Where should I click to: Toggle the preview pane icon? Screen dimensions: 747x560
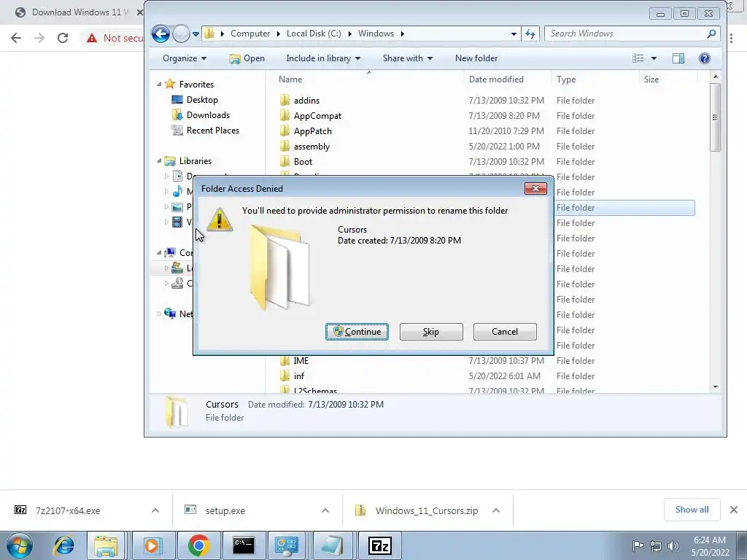click(x=678, y=58)
